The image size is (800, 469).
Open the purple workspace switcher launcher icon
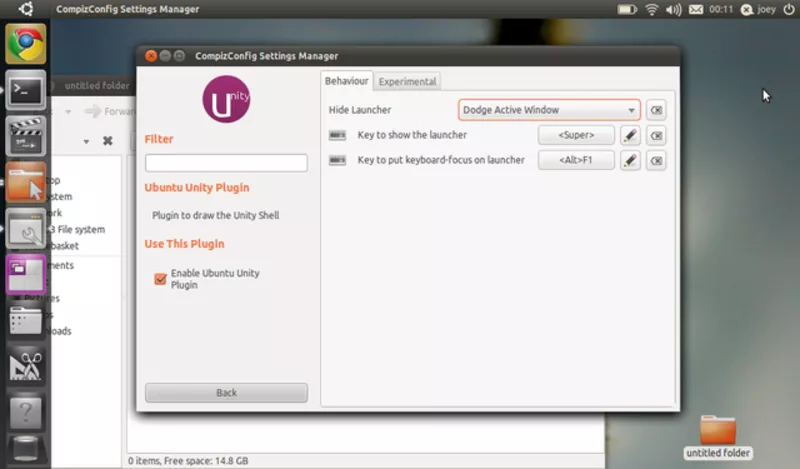(26, 275)
